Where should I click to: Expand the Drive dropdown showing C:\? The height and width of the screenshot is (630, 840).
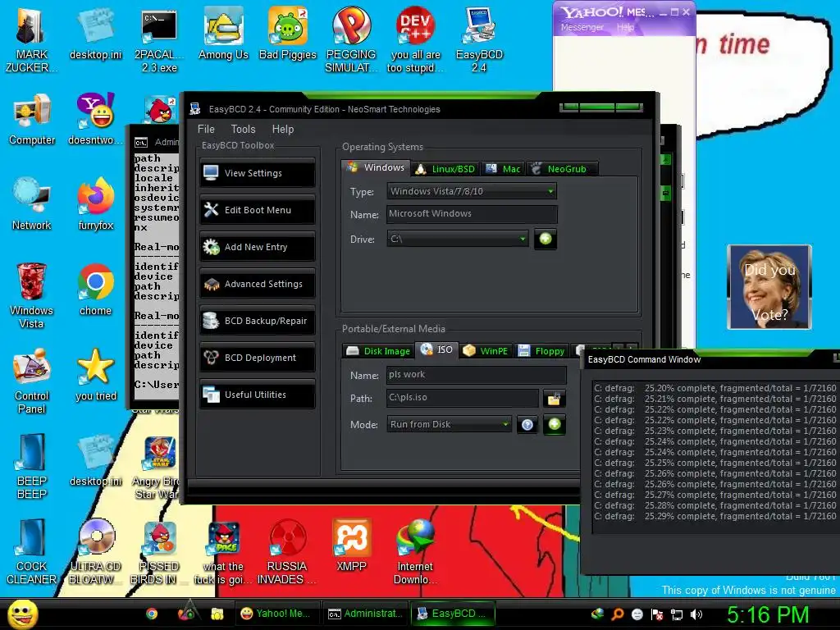[458, 239]
